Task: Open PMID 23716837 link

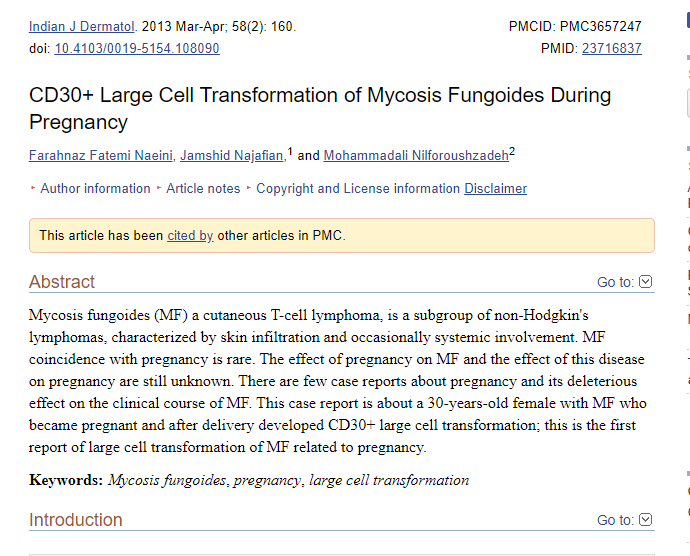Action: (x=611, y=48)
